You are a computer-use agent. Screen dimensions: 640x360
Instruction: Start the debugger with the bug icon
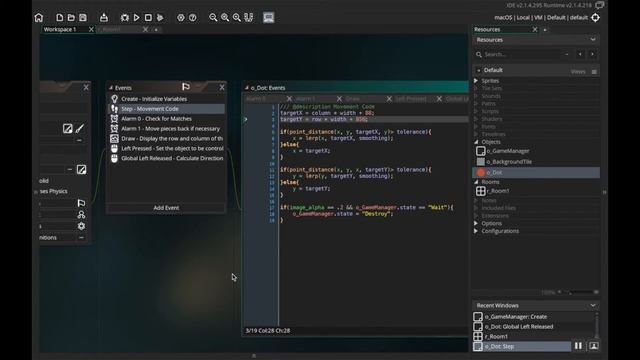pyautogui.click(x=124, y=18)
